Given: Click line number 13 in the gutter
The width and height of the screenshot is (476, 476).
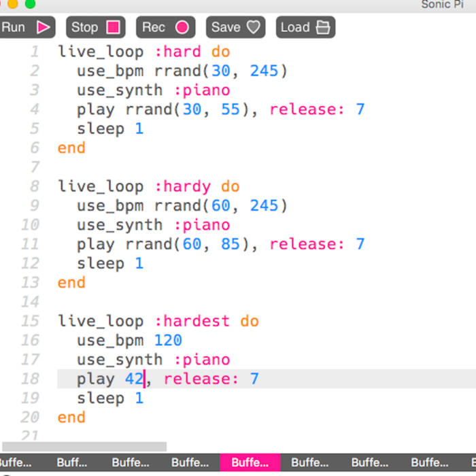Looking at the screenshot, I should [30, 282].
